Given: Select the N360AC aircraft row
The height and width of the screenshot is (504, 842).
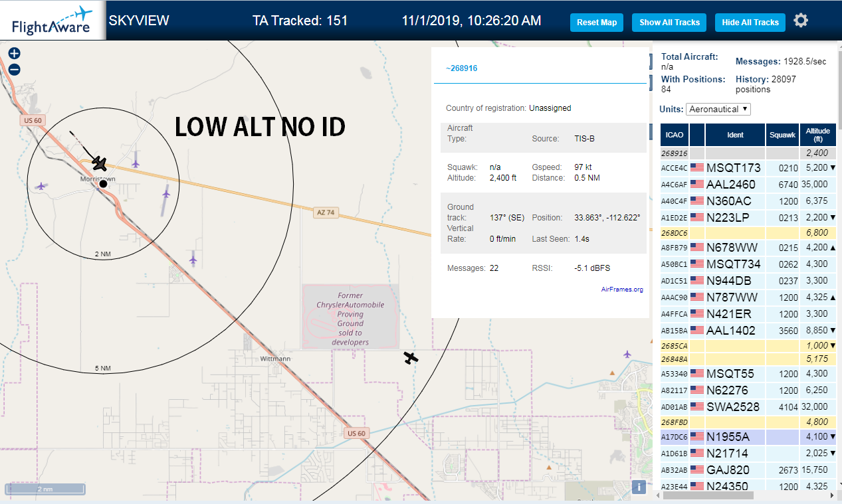Looking at the screenshot, I should tap(748, 201).
